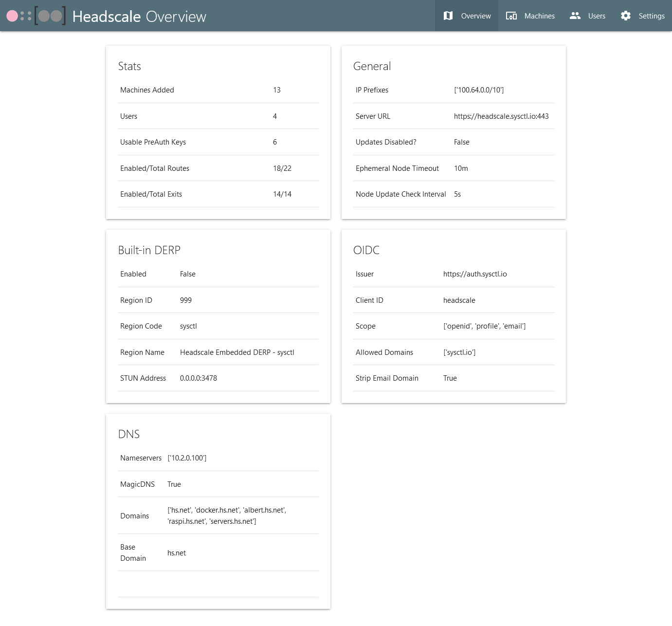Click the people icon beside Users

click(x=575, y=16)
